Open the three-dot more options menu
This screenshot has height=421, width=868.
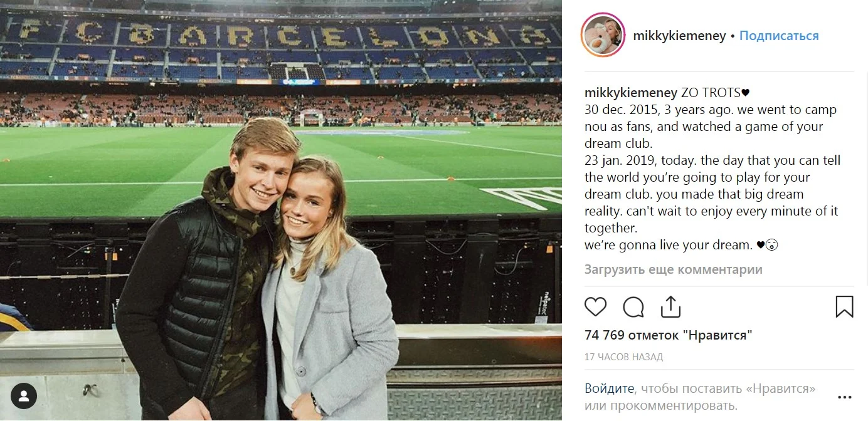[845, 397]
